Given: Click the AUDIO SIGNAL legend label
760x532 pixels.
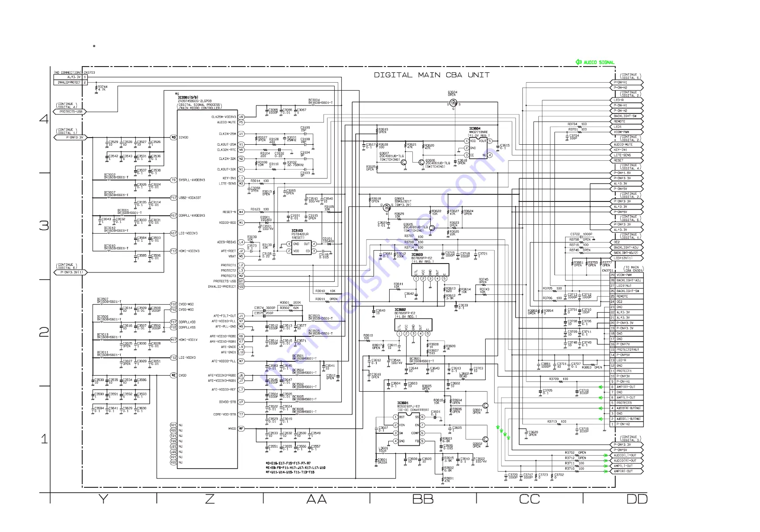Looking at the screenshot, I should coord(599,62).
